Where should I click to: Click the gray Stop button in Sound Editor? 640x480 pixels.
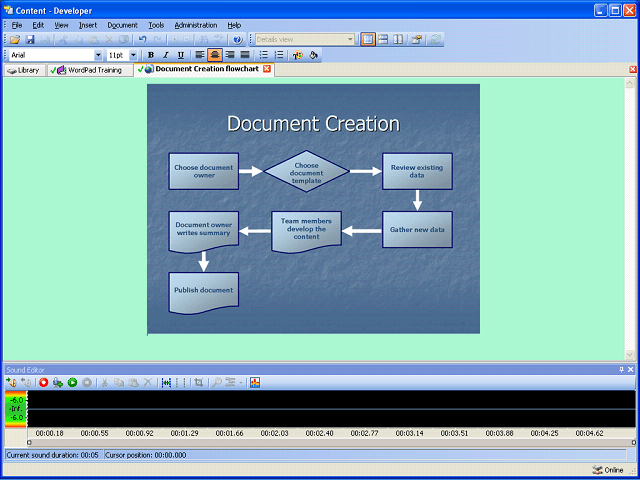pos(87,382)
